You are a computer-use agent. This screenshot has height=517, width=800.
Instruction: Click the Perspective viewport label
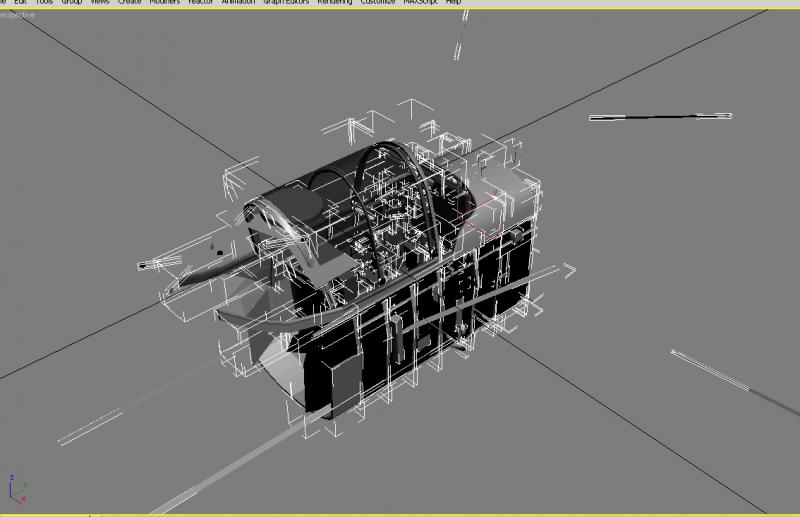(x=17, y=15)
